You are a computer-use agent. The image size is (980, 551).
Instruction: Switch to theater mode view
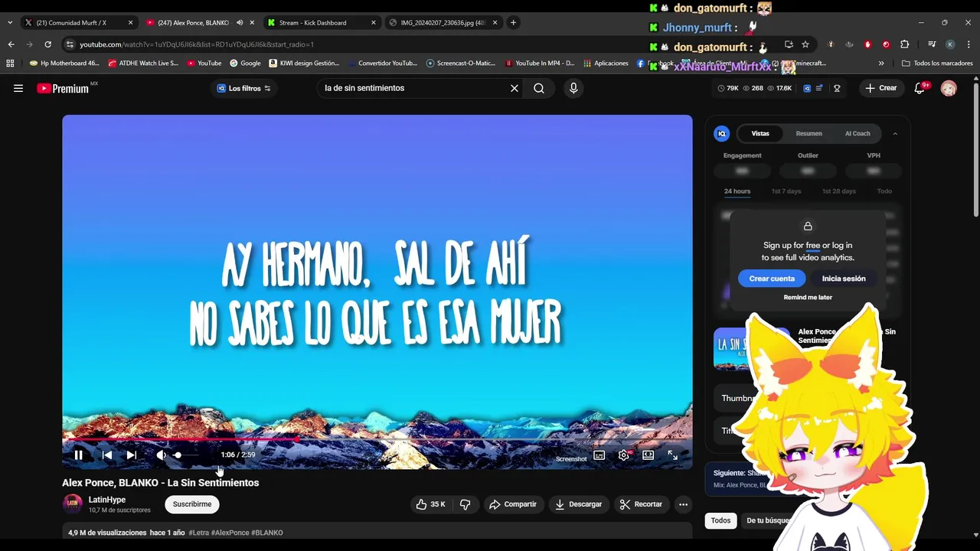pos(648,455)
